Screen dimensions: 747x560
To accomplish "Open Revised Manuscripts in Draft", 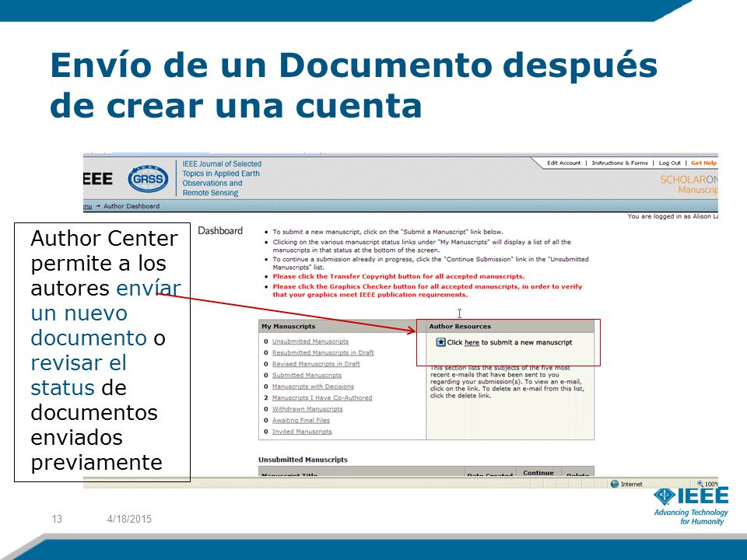I will 316,364.
